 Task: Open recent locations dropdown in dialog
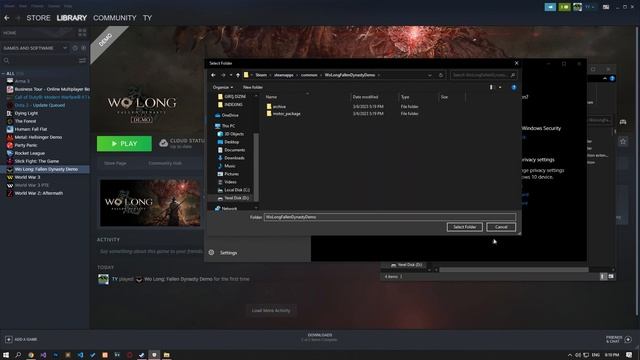tap(231, 75)
